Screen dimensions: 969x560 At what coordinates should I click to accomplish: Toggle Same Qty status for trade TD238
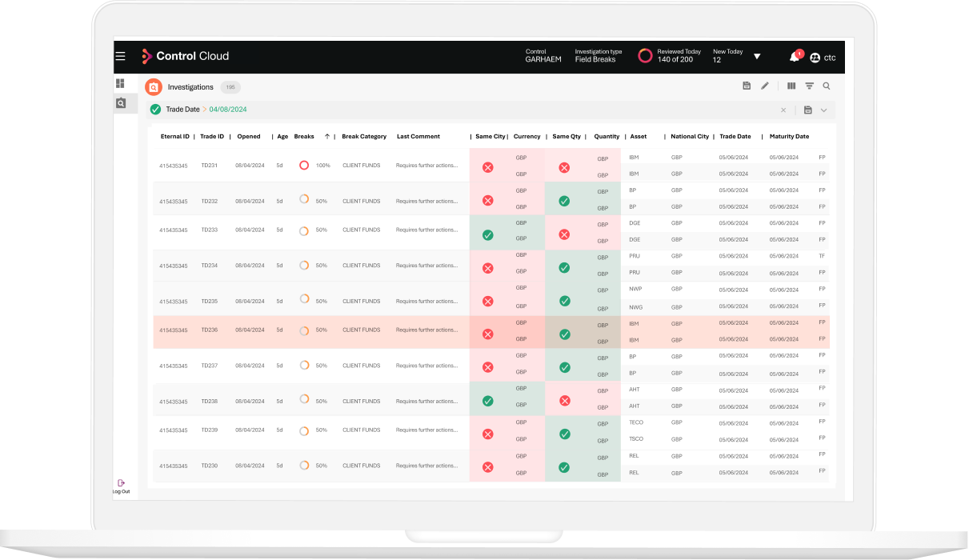[564, 401]
